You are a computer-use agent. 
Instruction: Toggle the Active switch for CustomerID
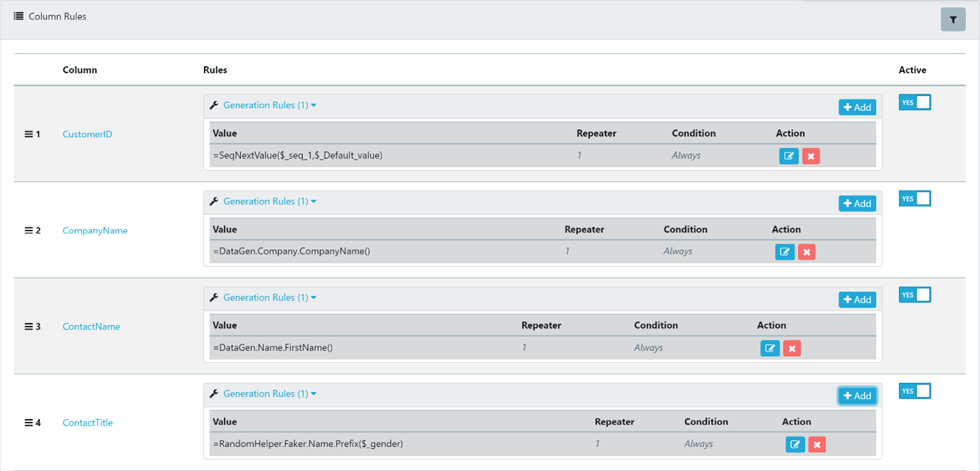pyautogui.click(x=915, y=102)
